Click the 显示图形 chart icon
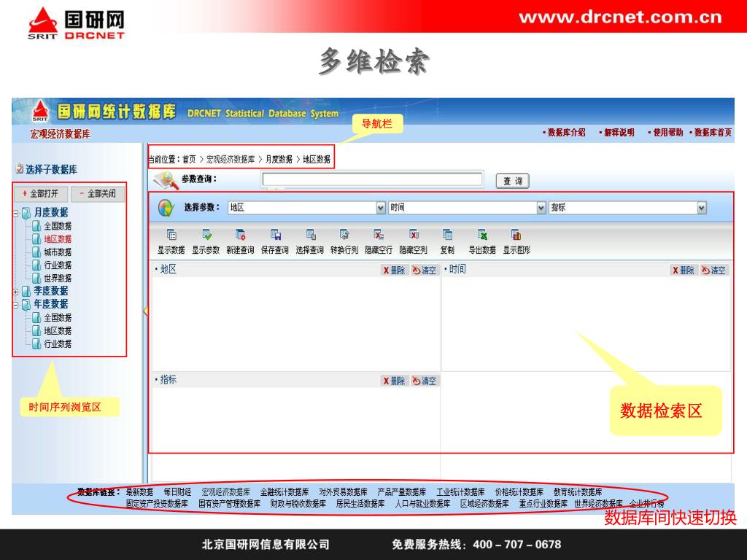This screenshot has width=747, height=560. tap(516, 235)
